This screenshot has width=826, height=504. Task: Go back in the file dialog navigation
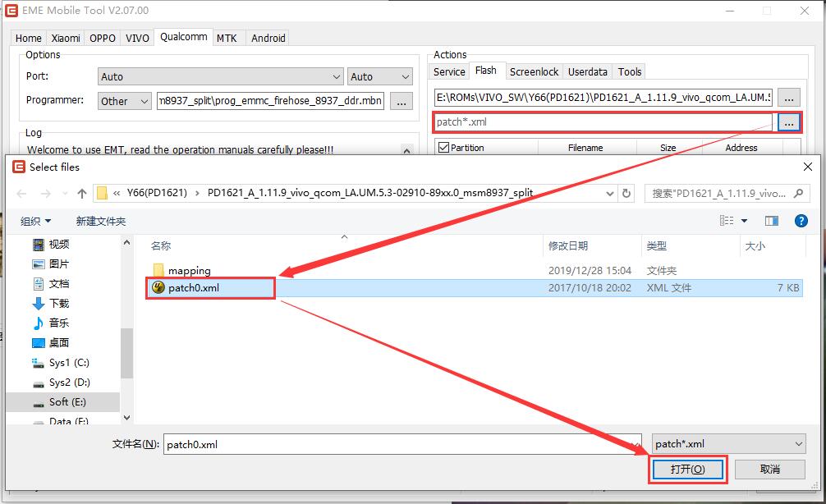click(x=21, y=194)
